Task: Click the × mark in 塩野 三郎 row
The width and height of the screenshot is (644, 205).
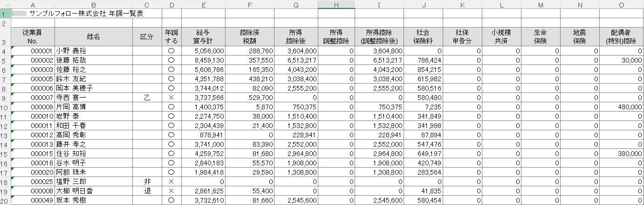Action: [x=171, y=182]
